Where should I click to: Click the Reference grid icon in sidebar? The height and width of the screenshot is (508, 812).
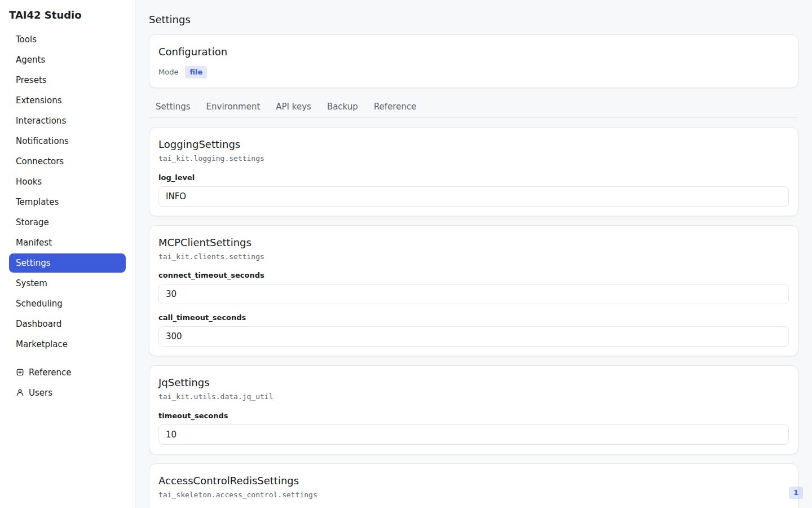(x=20, y=373)
